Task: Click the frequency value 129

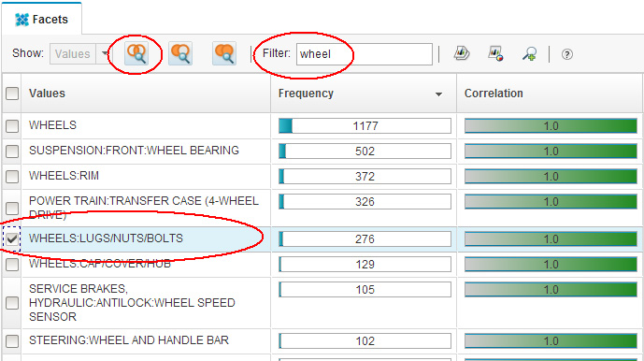Action: click(x=365, y=264)
